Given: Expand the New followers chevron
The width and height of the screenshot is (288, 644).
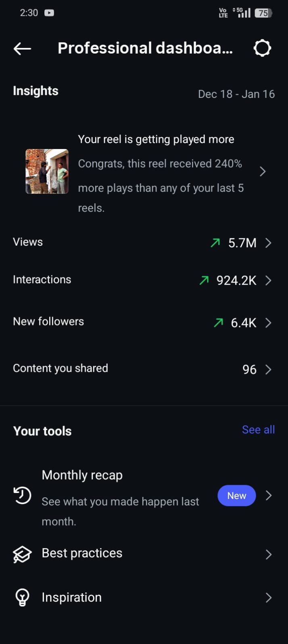Looking at the screenshot, I should (x=268, y=323).
